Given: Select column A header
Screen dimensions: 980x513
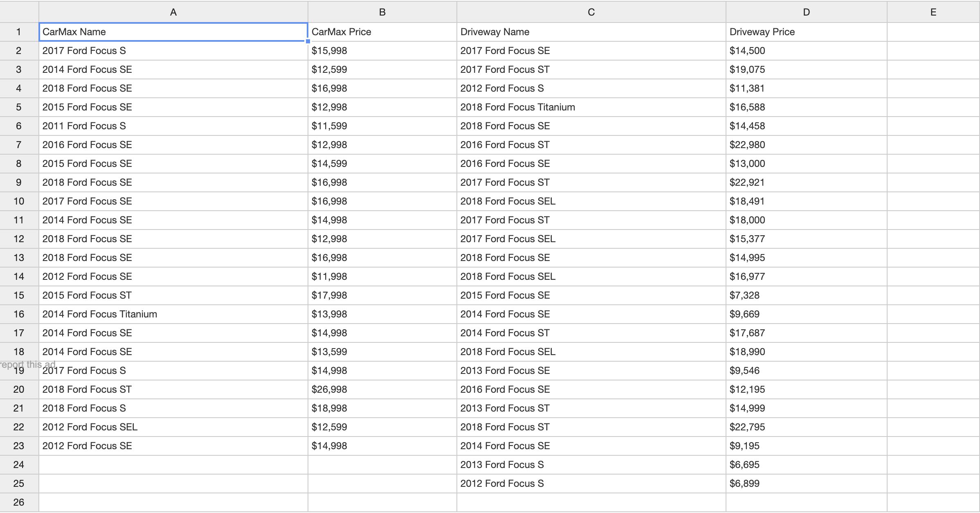Looking at the screenshot, I should pos(173,12).
